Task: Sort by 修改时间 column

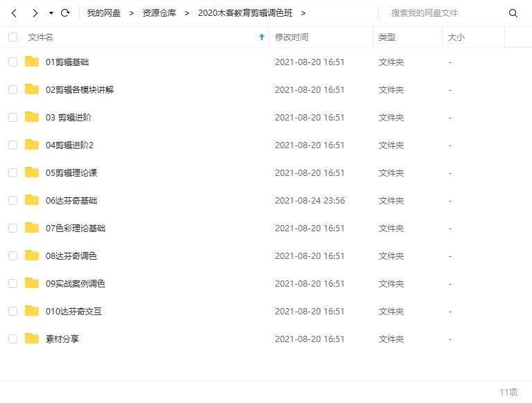Action: [x=292, y=37]
